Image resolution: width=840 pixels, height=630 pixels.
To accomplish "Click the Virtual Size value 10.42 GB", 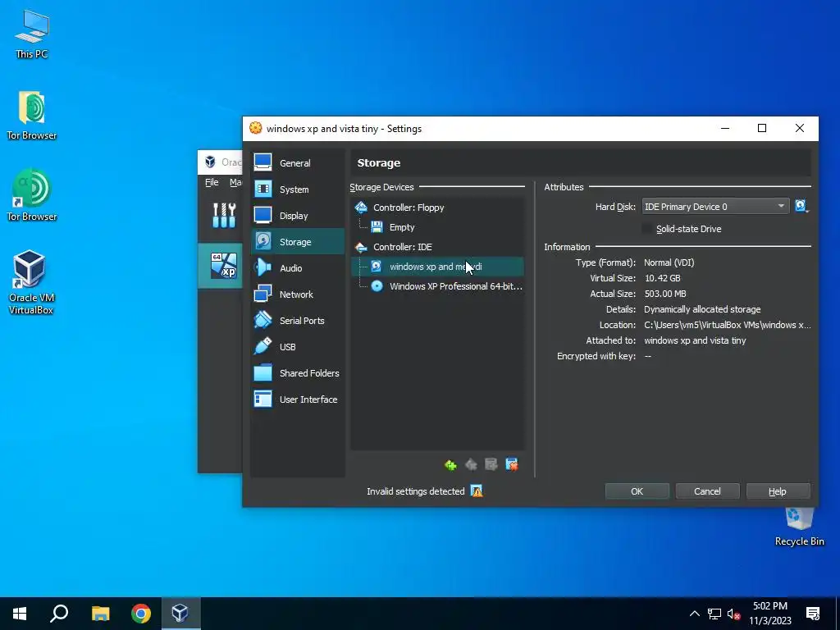I will (x=662, y=278).
